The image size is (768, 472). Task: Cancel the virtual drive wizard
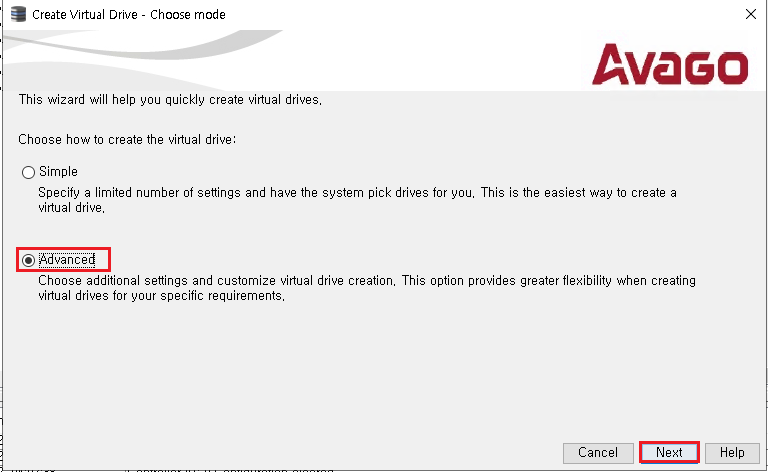pyautogui.click(x=598, y=452)
